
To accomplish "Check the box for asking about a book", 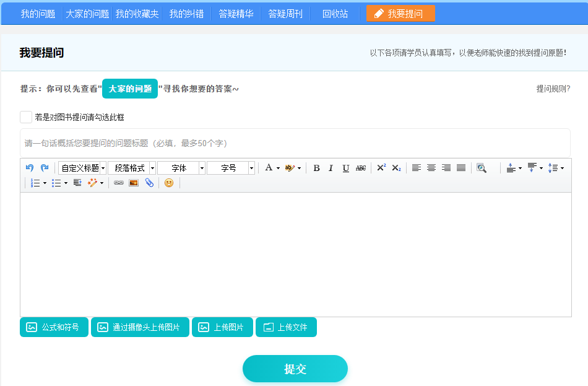I will (25, 116).
